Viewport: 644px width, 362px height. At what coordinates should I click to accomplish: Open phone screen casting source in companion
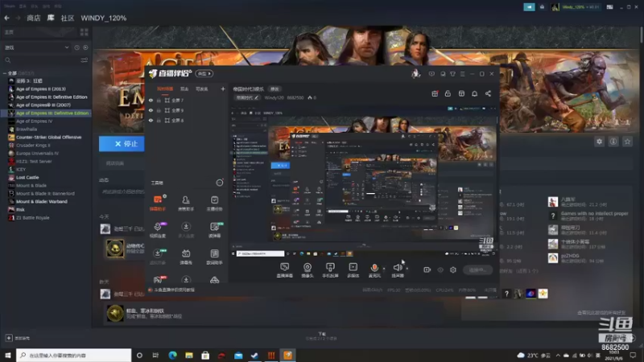[330, 269]
